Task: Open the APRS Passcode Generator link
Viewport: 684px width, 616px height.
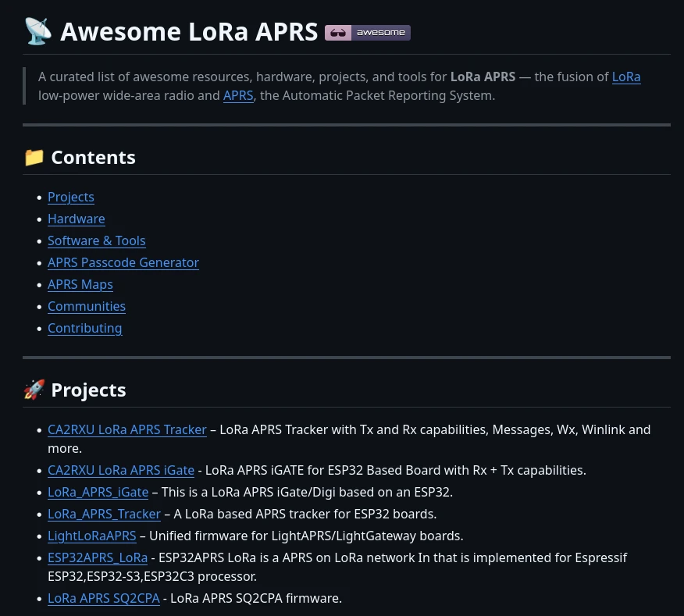Action: (x=123, y=262)
